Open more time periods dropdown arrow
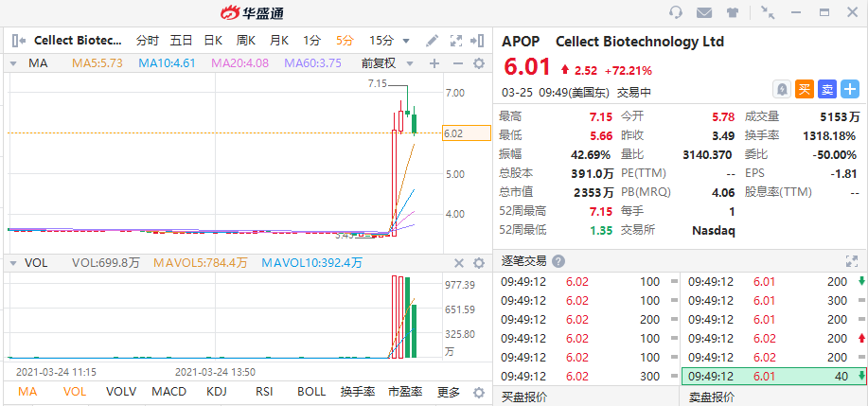Image resolution: width=868 pixels, height=406 pixels. [406, 41]
